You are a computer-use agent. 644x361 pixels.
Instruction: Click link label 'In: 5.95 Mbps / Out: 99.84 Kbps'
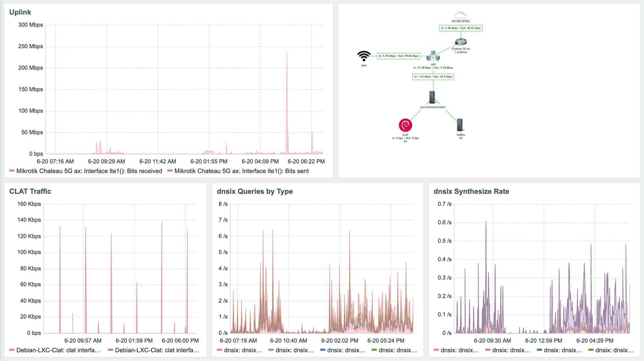[x=399, y=56]
